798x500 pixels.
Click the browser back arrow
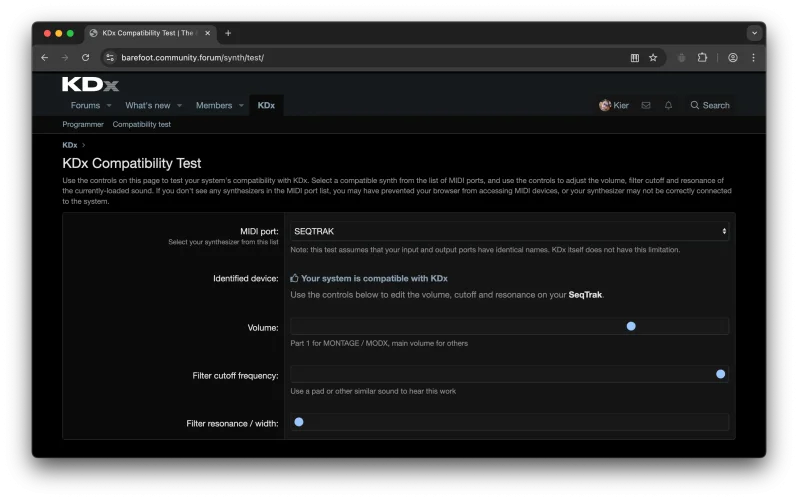(45, 58)
